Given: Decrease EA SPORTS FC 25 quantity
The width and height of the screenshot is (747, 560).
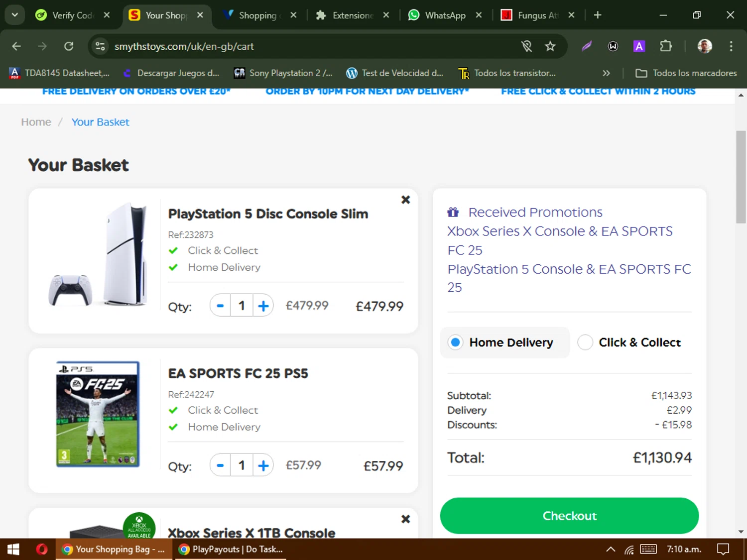Looking at the screenshot, I should pos(221,465).
